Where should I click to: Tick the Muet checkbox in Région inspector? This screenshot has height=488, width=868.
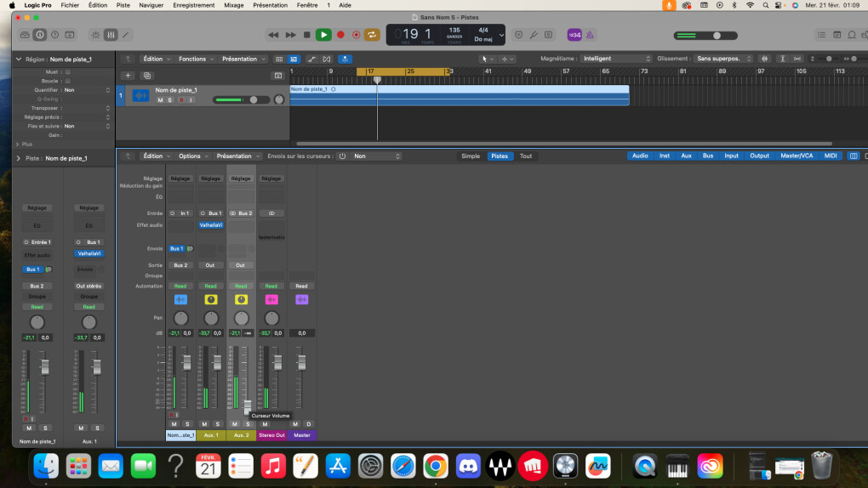(x=68, y=72)
